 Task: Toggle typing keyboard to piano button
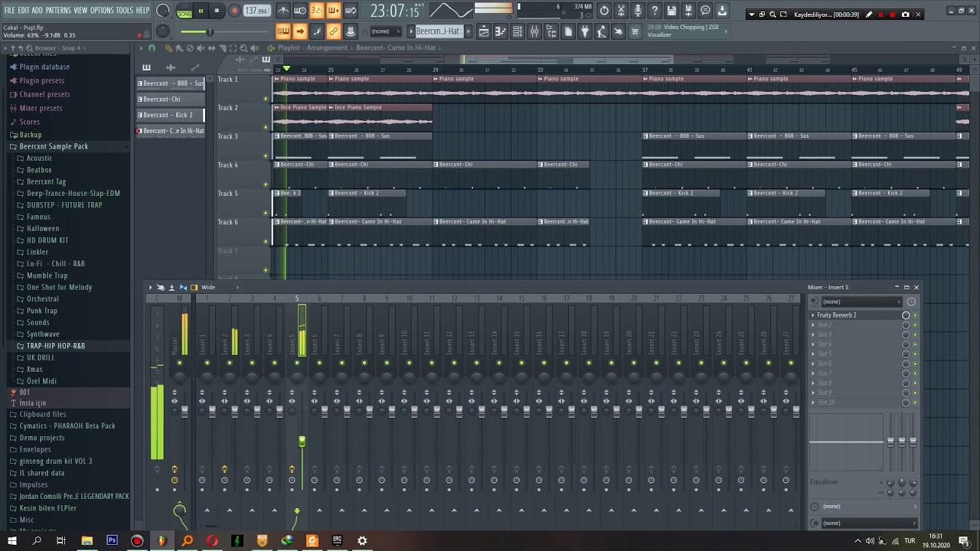click(x=283, y=31)
